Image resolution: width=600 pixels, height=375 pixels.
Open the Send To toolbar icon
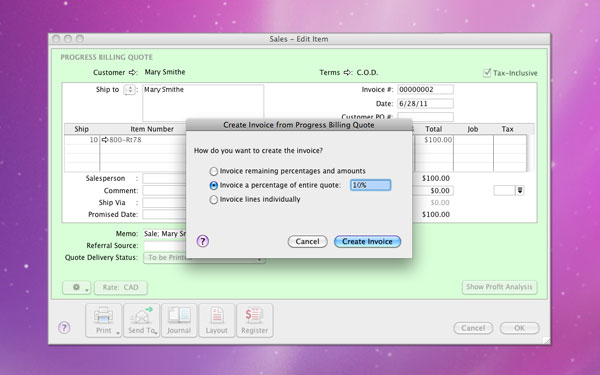coord(141,321)
